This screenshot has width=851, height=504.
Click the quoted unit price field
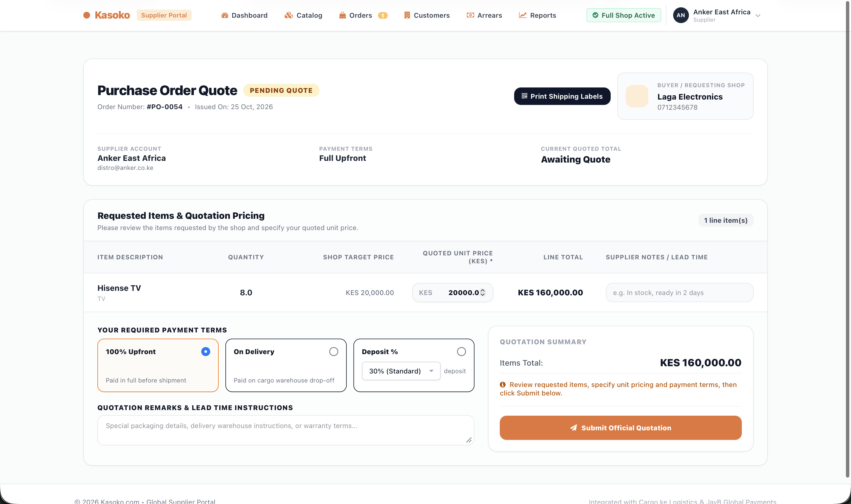(452, 292)
